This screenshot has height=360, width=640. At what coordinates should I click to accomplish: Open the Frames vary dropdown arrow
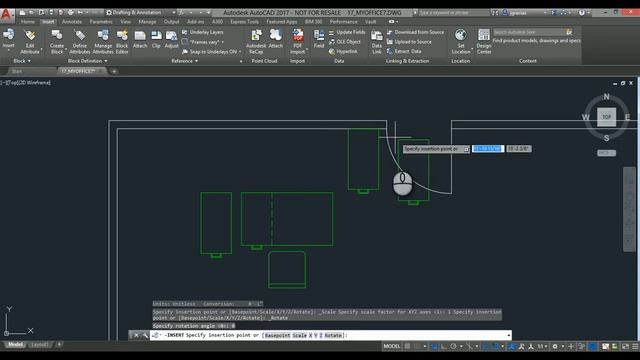click(222, 42)
